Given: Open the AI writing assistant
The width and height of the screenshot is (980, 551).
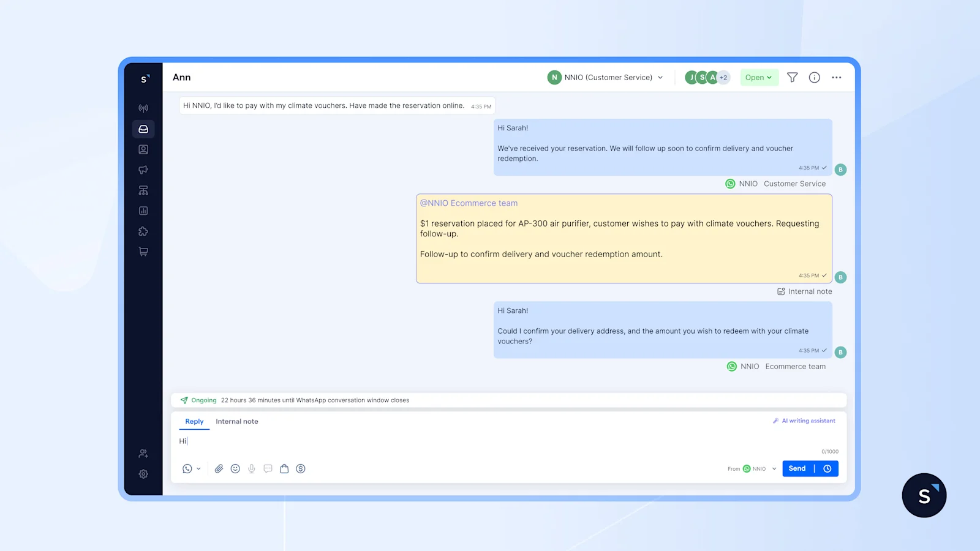Looking at the screenshot, I should coord(804,421).
